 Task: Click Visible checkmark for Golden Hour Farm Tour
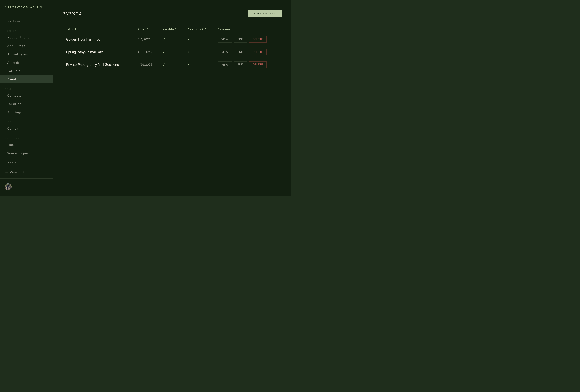(x=164, y=39)
